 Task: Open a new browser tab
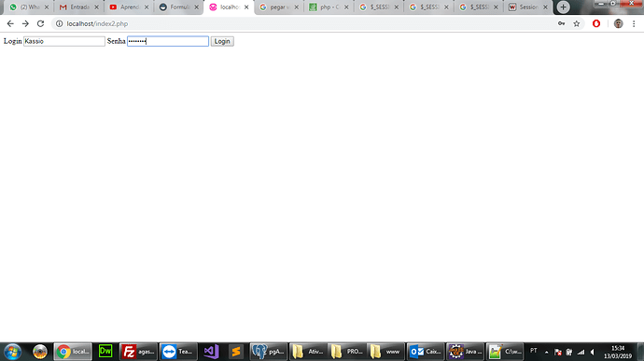click(x=563, y=7)
